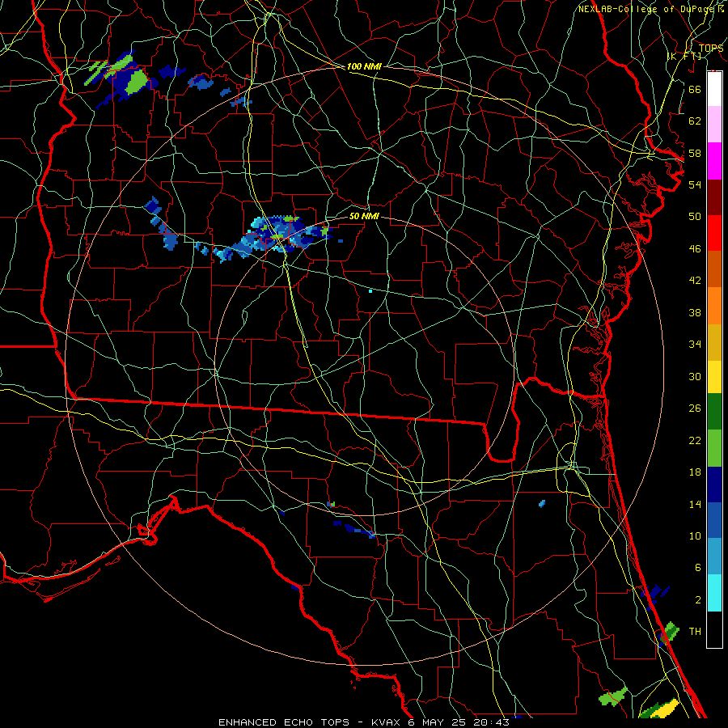Click the bright yellow legend swatch
This screenshot has width=728, height=728.
coord(714,377)
